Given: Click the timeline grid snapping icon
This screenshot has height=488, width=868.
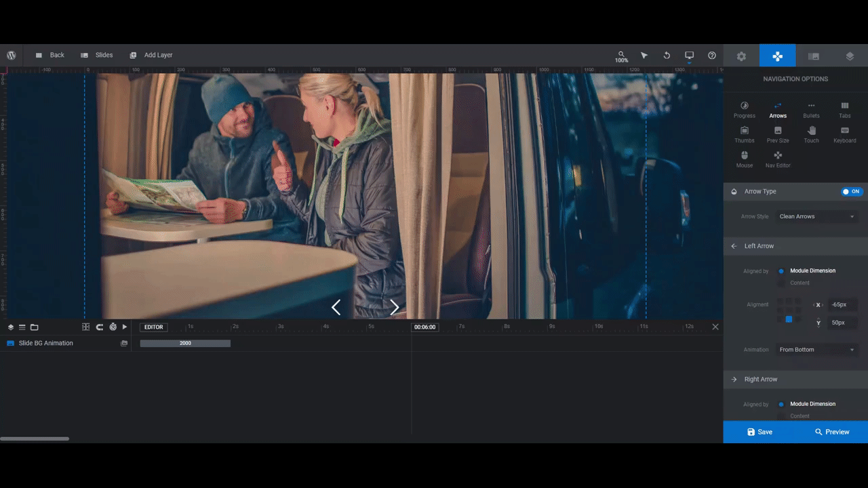Looking at the screenshot, I should (85, 327).
